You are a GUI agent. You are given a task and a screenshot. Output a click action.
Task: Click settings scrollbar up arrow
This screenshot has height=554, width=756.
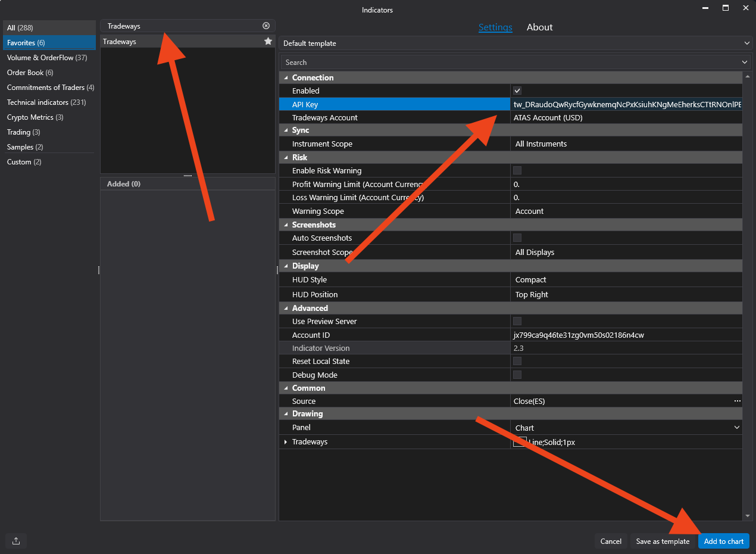(x=748, y=77)
